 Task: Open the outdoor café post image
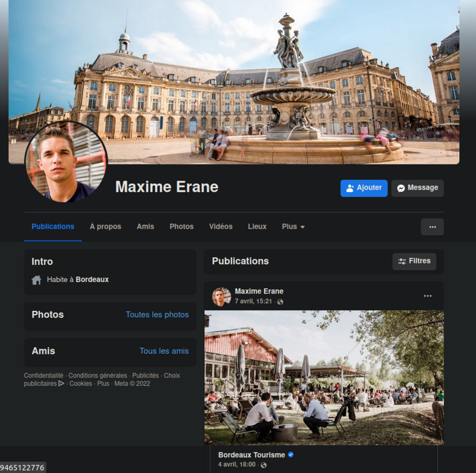click(x=324, y=377)
